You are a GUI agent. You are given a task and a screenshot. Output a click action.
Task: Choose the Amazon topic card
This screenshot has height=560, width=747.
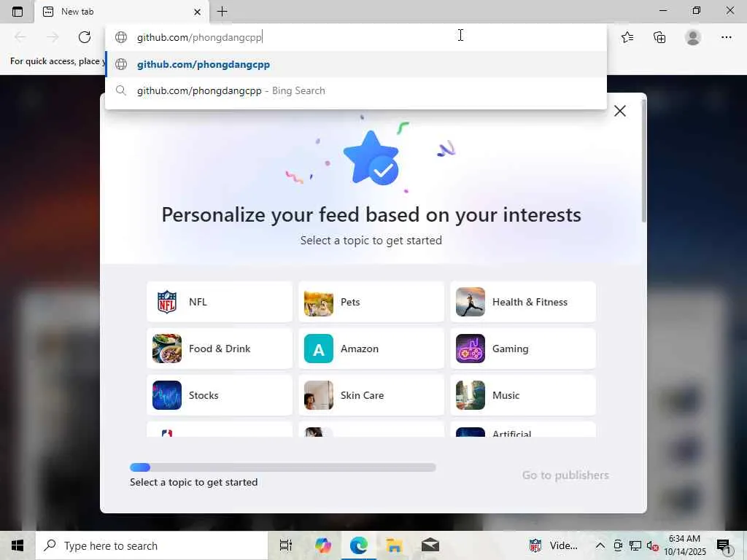point(371,349)
